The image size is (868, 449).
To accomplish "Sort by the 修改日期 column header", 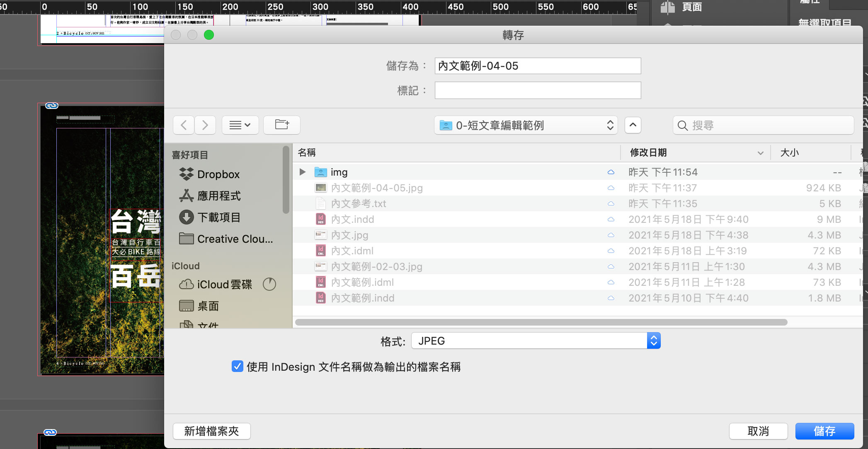I will coord(648,152).
